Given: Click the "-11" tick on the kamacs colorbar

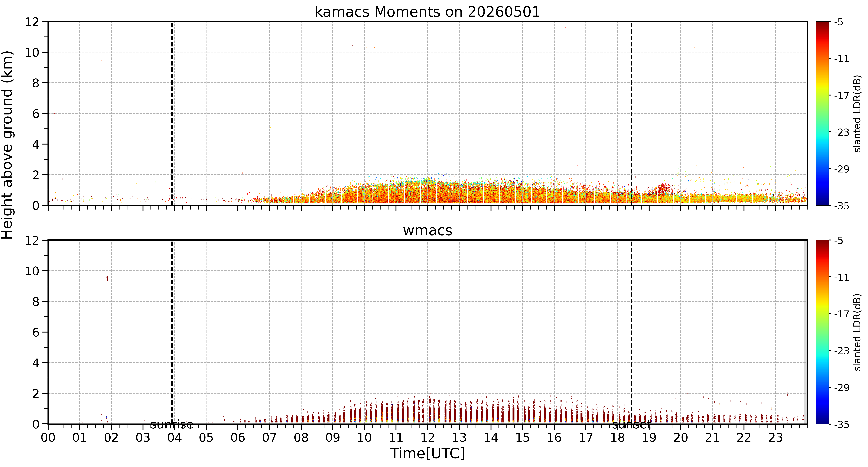Looking at the screenshot, I should coord(841,59).
